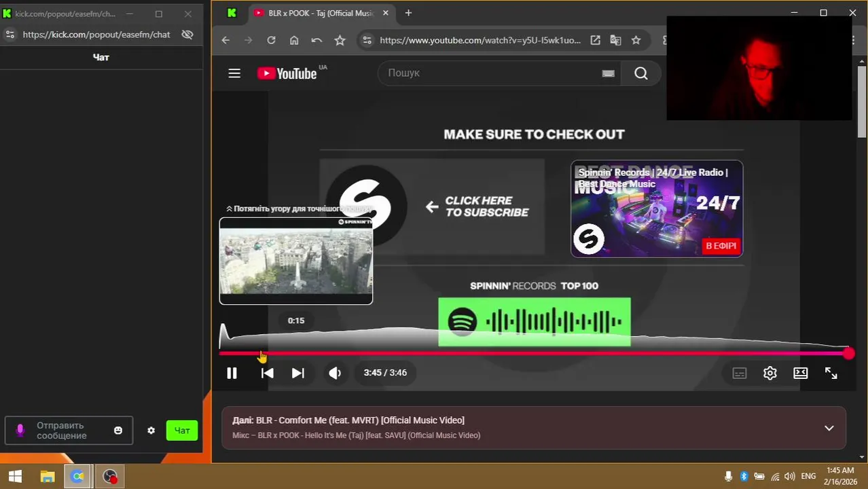Click the star icon left of the address bar
868x489 pixels.
340,40
